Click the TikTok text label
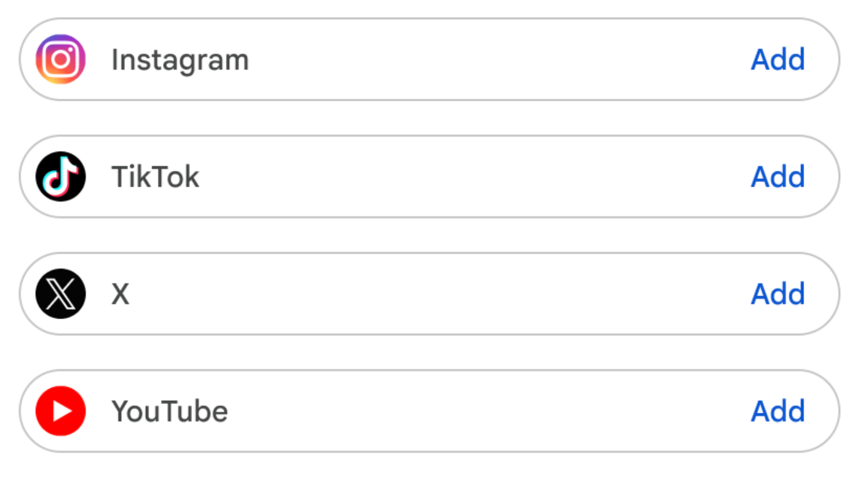The image size is (868, 479). [x=155, y=177]
